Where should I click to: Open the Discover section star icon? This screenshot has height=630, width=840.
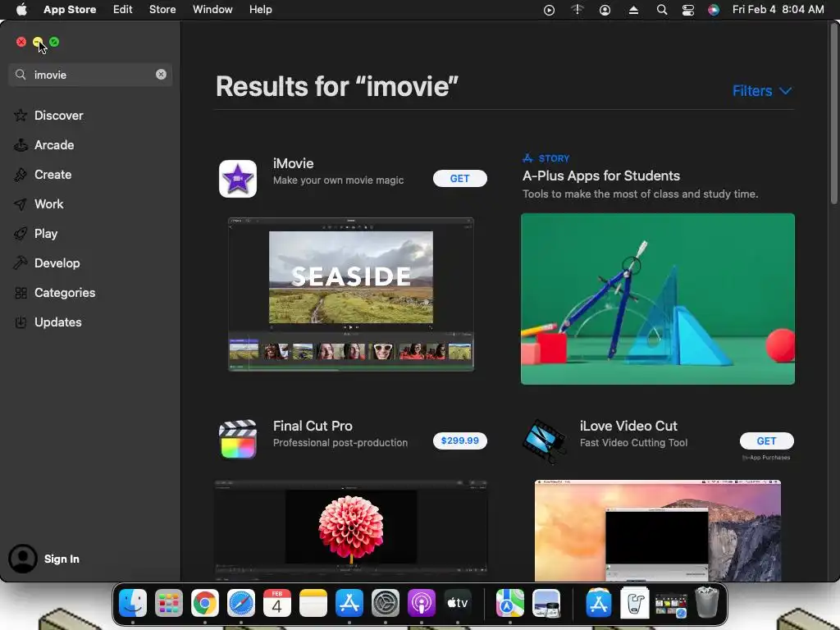(x=21, y=115)
